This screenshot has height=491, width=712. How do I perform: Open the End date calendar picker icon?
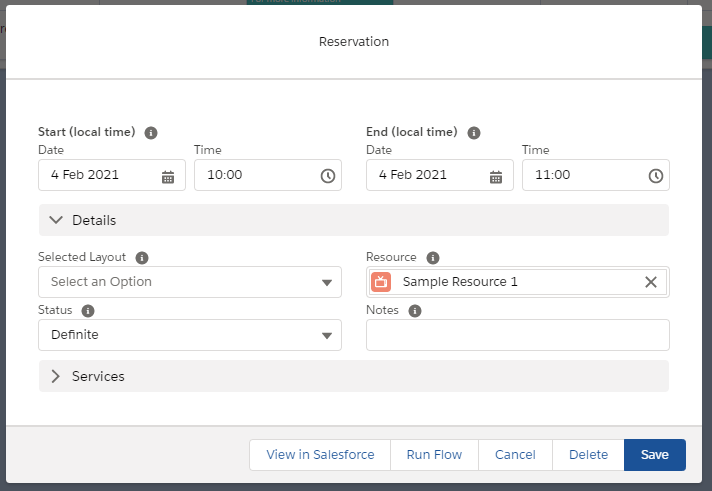pos(496,176)
